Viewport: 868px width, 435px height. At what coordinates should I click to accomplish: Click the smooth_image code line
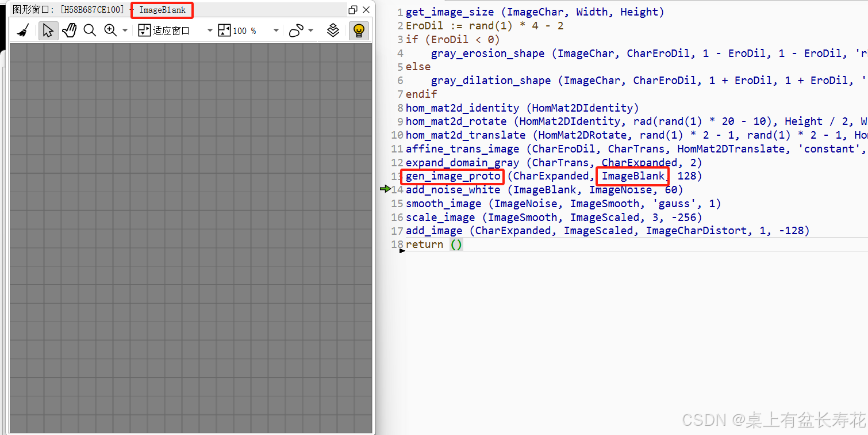[563, 204]
